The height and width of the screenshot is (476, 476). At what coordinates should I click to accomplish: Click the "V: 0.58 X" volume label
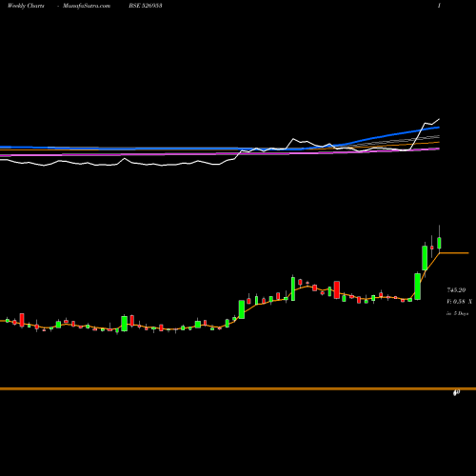coord(459,302)
